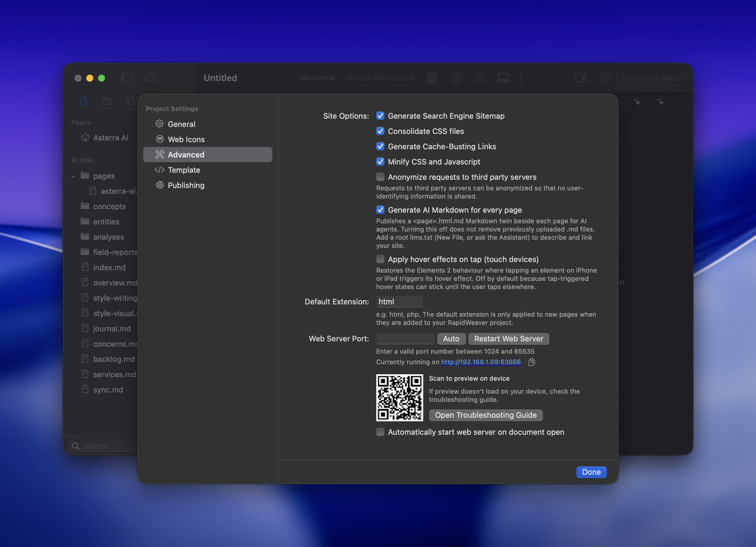Open the Template settings section
756x547 pixels.
coord(208,170)
